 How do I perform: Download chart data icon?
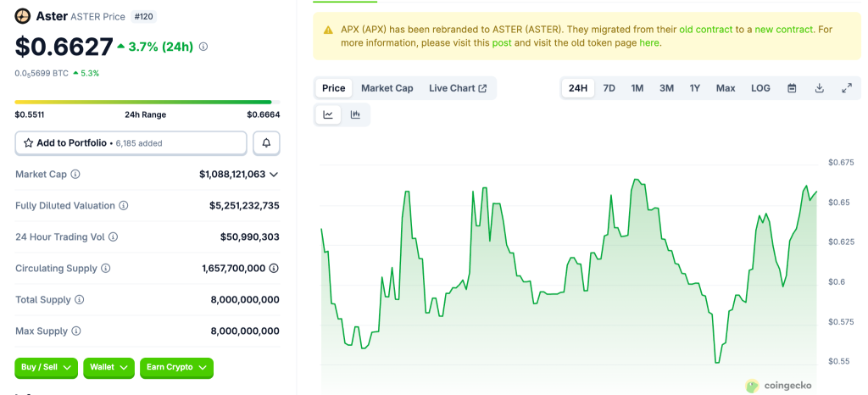(819, 88)
